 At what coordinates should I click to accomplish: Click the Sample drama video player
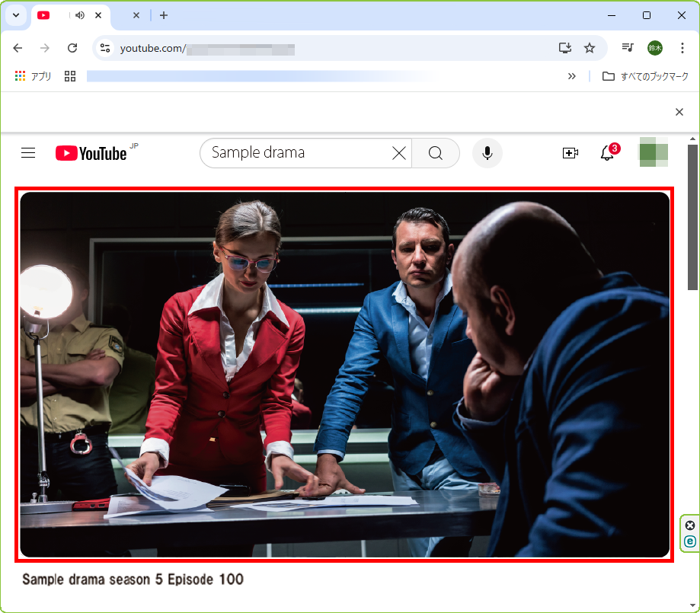(x=344, y=374)
